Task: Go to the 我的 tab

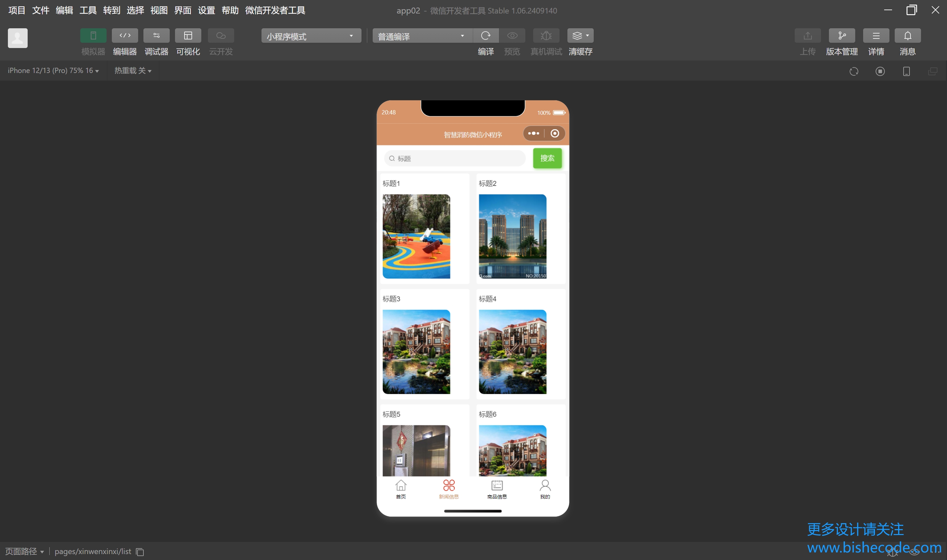Action: click(545, 489)
